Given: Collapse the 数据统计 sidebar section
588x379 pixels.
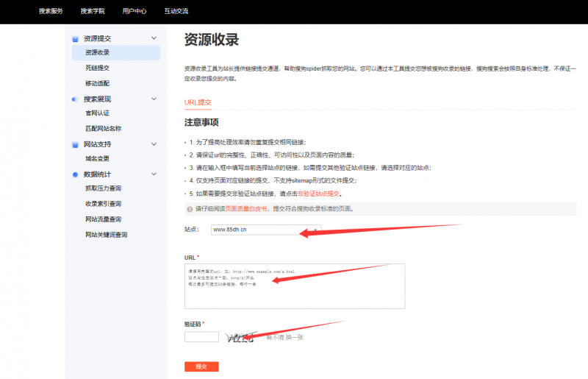Looking at the screenshot, I should click(154, 174).
